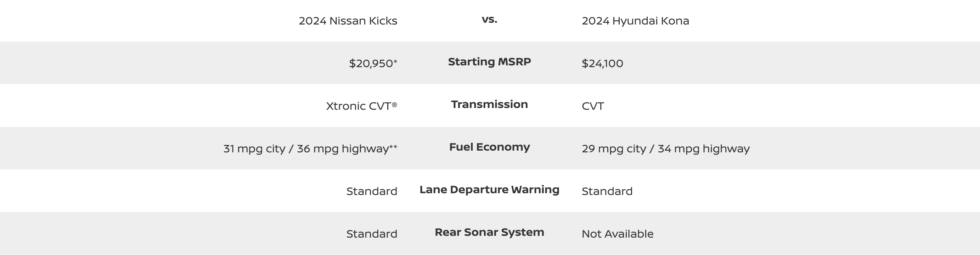
Task: Click the $24,100 Hyundai price
Action: pos(602,63)
